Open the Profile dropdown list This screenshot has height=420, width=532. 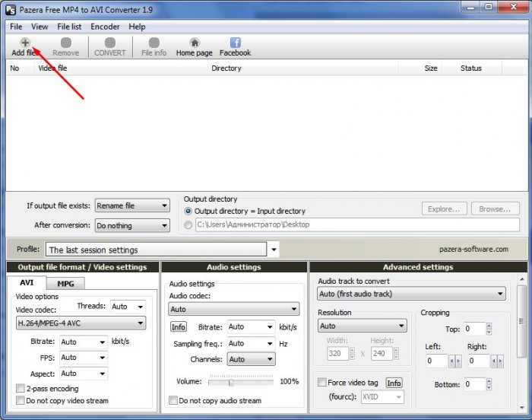(273, 250)
